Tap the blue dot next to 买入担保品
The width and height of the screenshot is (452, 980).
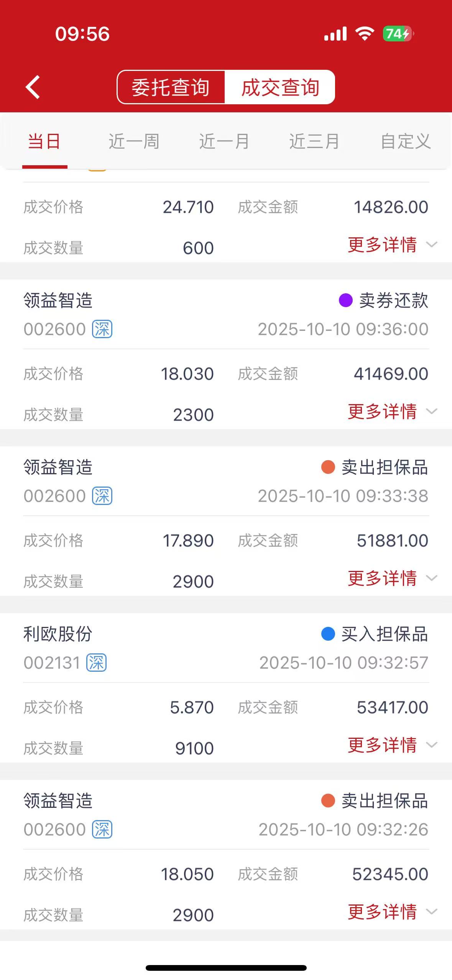(x=328, y=634)
